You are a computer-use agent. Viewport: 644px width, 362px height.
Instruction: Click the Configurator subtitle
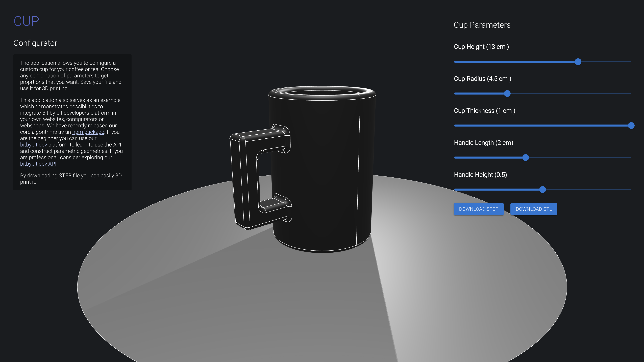(x=35, y=43)
